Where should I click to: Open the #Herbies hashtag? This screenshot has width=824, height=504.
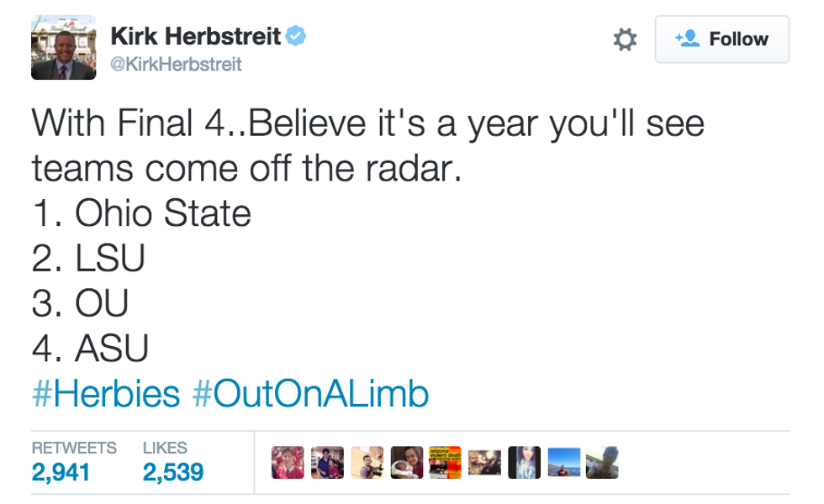click(106, 393)
